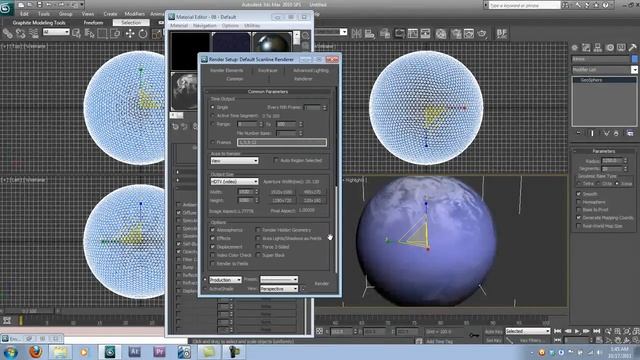Open the HDTV (video) output size dropdown

pos(234,181)
